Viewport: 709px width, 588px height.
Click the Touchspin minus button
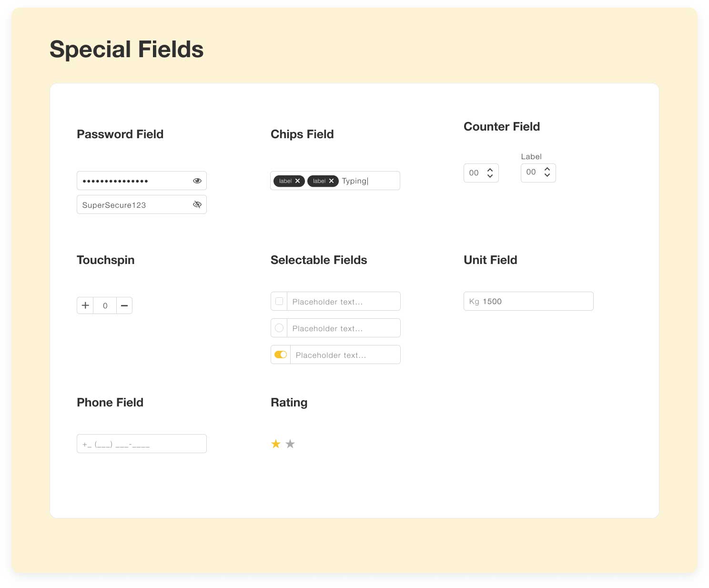124,305
